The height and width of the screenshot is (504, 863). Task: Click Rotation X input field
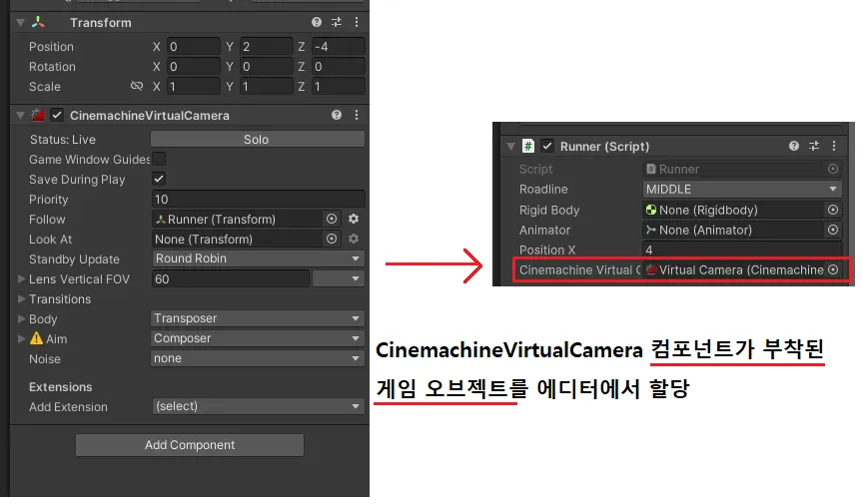(x=193, y=67)
